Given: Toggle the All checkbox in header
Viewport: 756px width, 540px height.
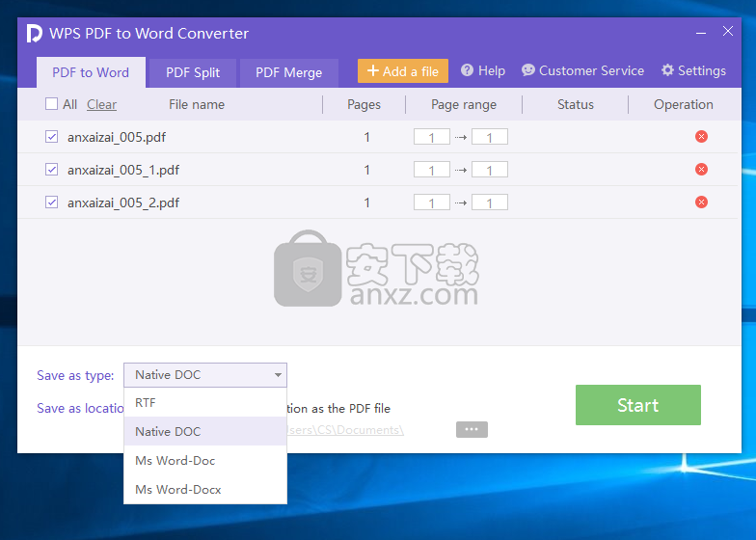Looking at the screenshot, I should 52,104.
